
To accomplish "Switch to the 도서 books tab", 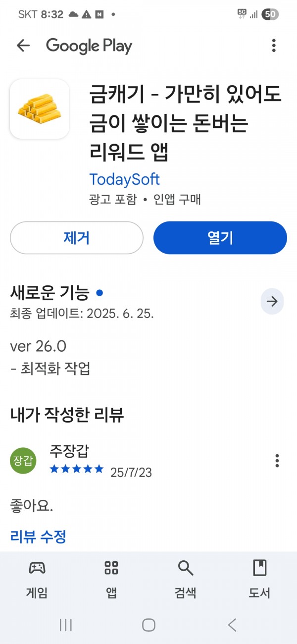I will [259, 579].
